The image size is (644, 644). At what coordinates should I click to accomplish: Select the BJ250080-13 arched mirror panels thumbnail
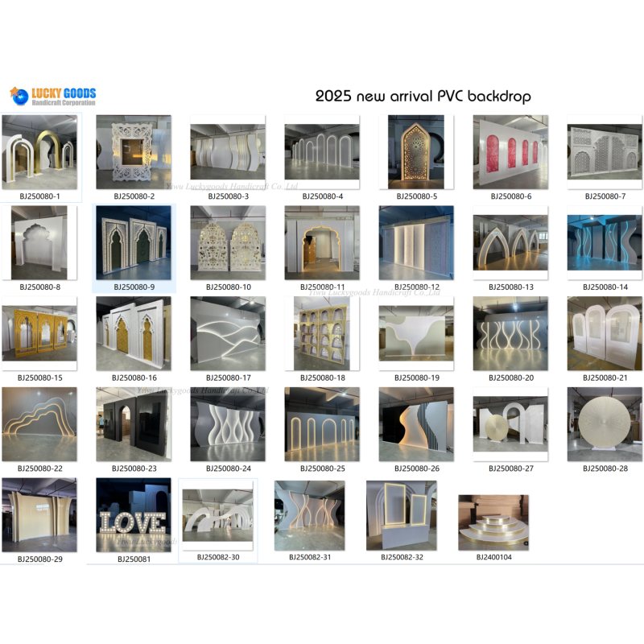tap(510, 242)
